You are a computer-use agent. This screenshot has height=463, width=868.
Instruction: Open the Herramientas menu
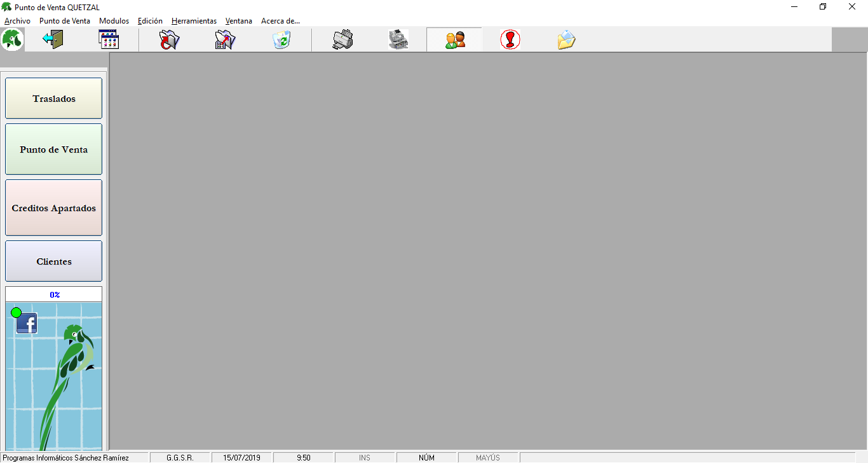194,21
